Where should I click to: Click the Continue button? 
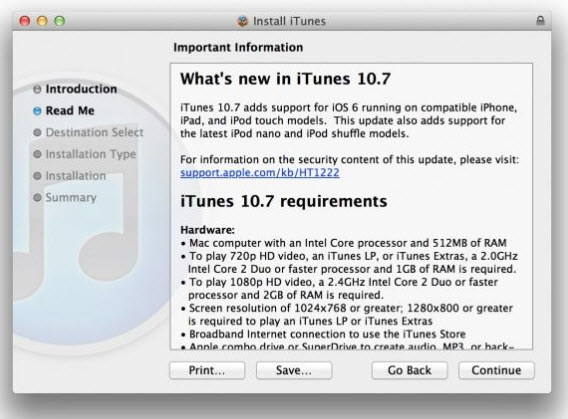496,370
